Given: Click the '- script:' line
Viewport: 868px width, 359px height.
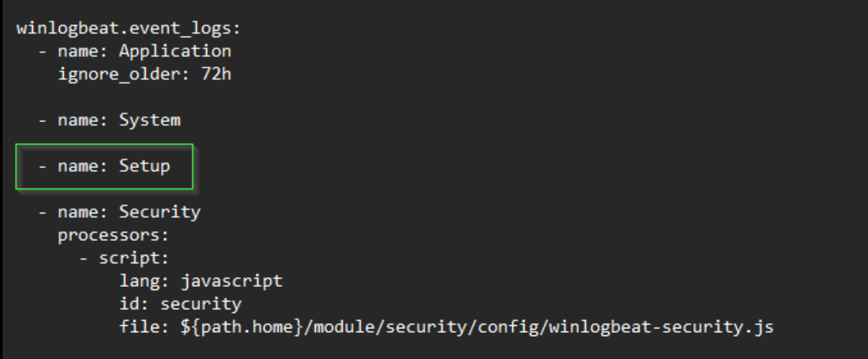Looking at the screenshot, I should point(123,259).
